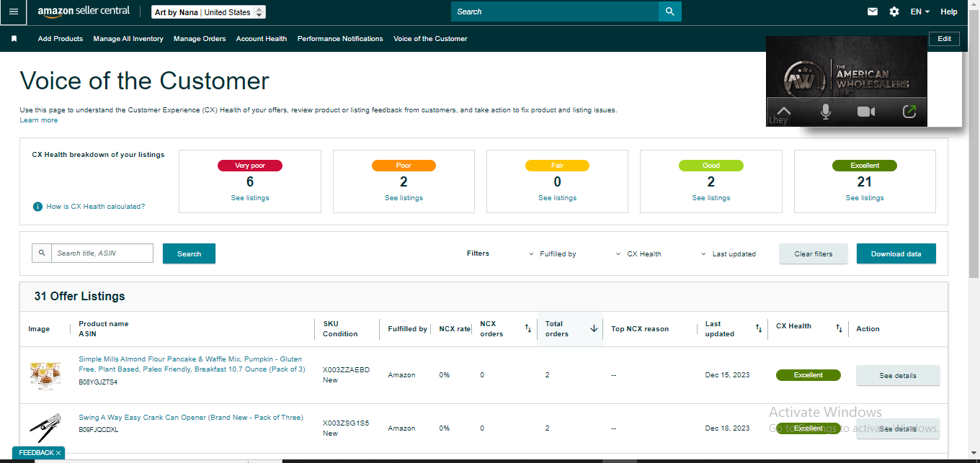This screenshot has height=463, width=980.
Task: Open How is CX Health calculated link
Action: pos(95,207)
